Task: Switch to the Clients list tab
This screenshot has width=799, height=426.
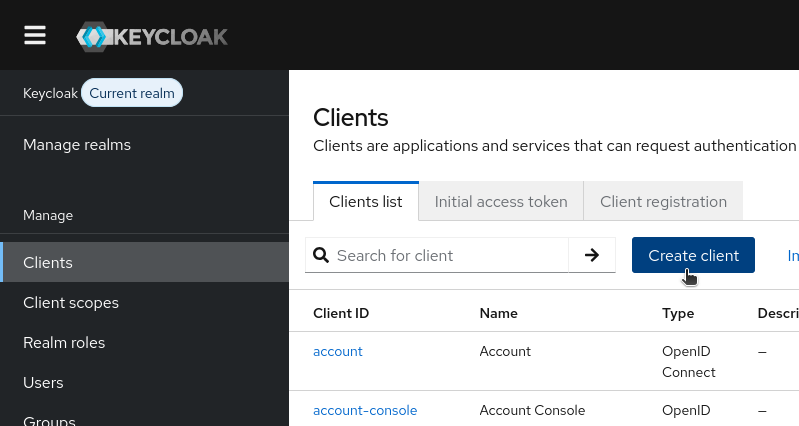Action: pyautogui.click(x=366, y=202)
